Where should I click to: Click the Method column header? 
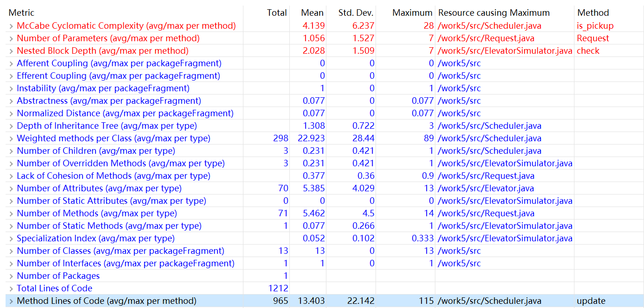click(x=593, y=13)
